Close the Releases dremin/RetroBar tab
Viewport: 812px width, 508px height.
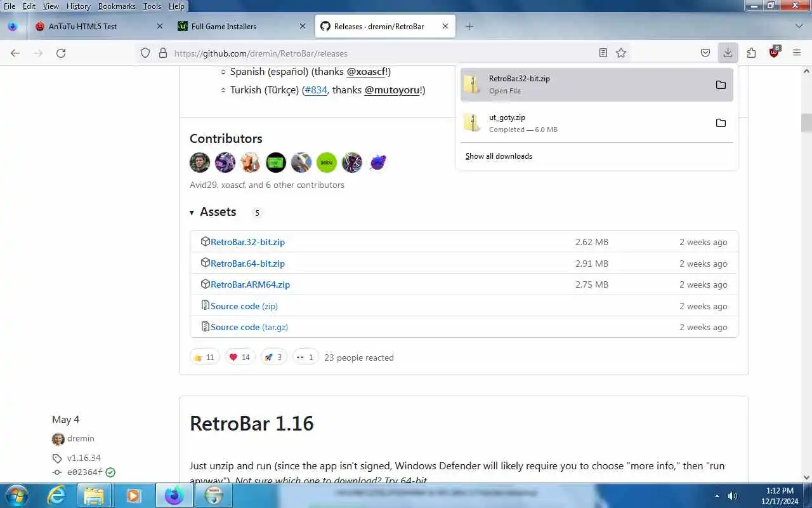(445, 26)
